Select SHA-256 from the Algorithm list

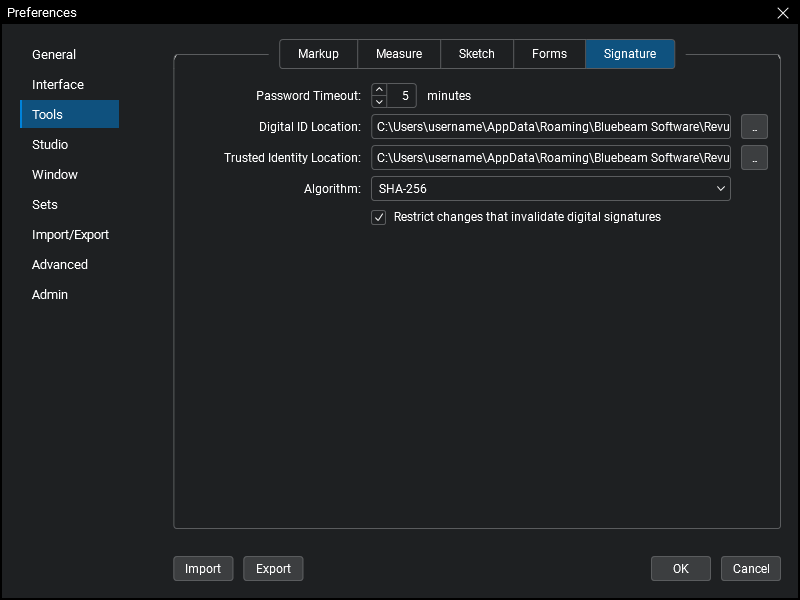[550, 188]
